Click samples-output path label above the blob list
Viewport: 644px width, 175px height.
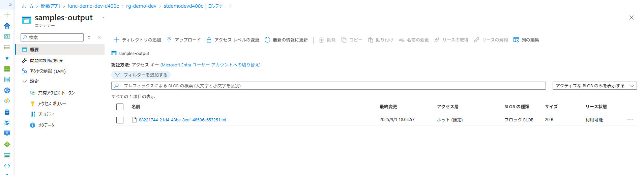tap(134, 53)
